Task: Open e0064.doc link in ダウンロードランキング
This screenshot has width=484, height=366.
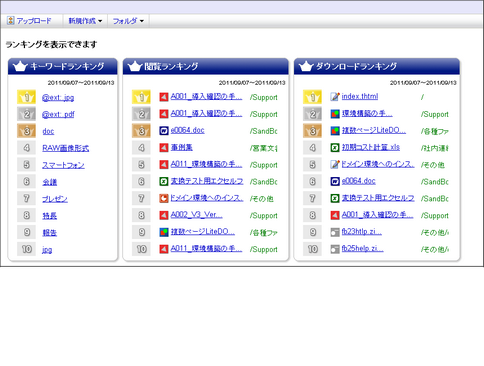Action: [358, 181]
